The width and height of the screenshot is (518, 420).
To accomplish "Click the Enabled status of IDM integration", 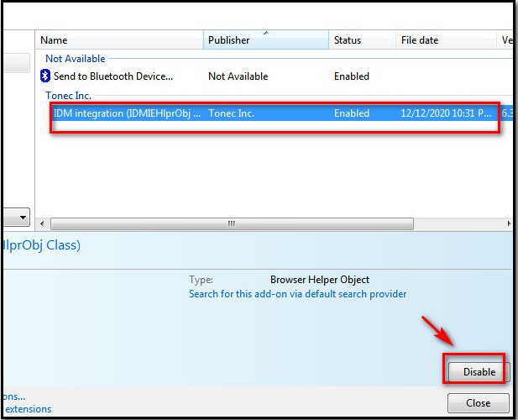I will (x=352, y=113).
